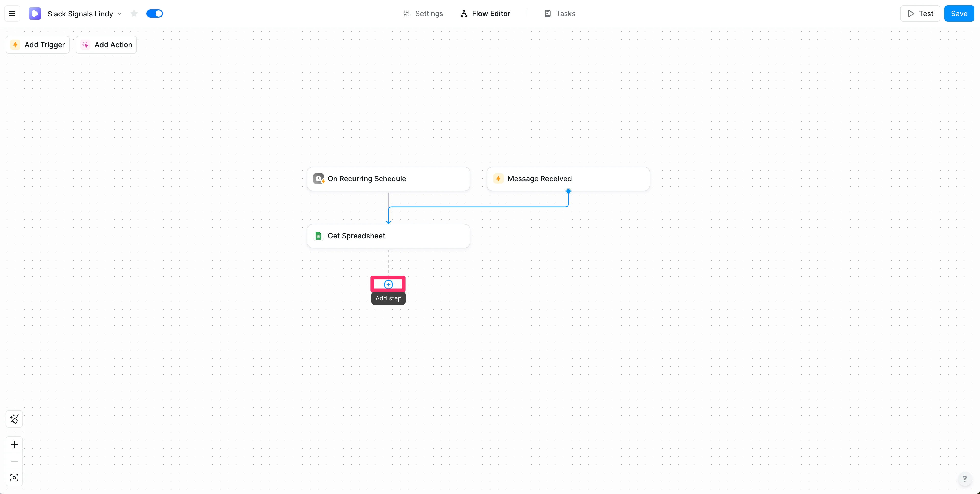This screenshot has width=980, height=494.
Task: Select the Get Spreadsheet node
Action: [x=388, y=236]
